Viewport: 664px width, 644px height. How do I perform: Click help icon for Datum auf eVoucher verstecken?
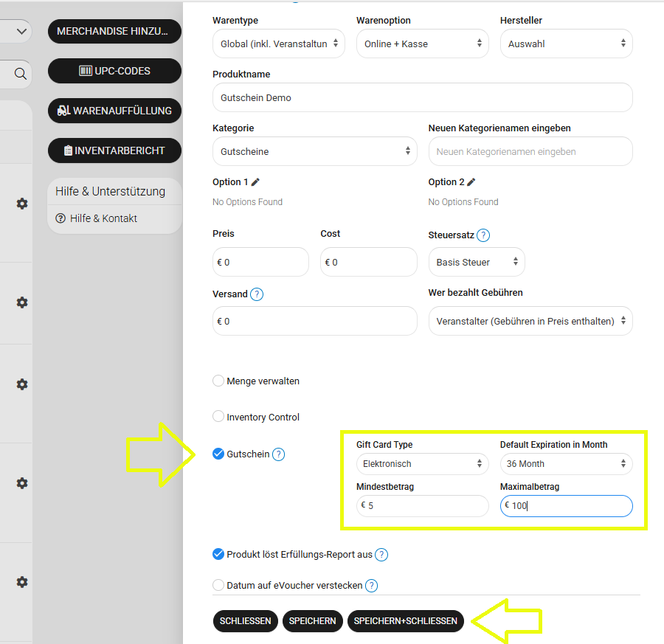[x=372, y=586]
